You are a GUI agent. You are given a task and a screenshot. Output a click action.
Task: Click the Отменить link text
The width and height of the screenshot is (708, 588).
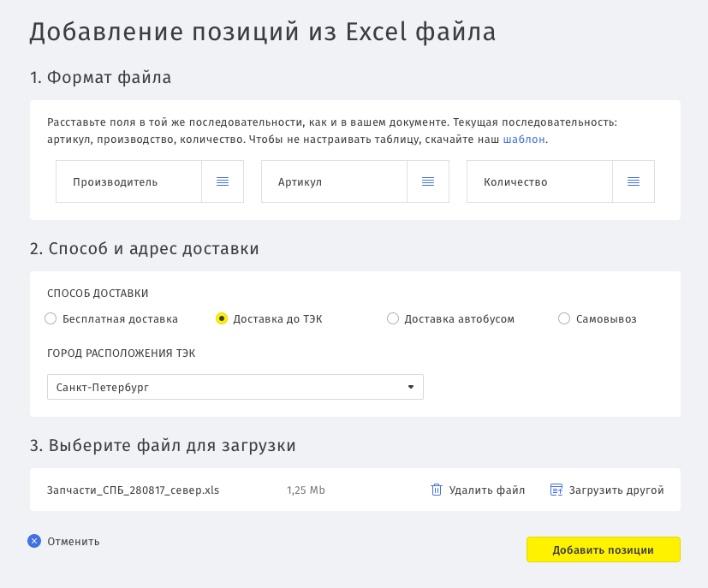(74, 542)
